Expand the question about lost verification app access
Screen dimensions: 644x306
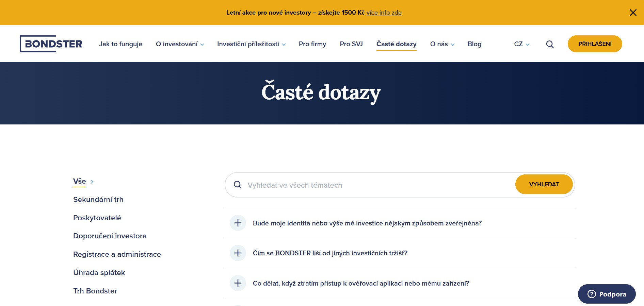[x=400, y=283]
